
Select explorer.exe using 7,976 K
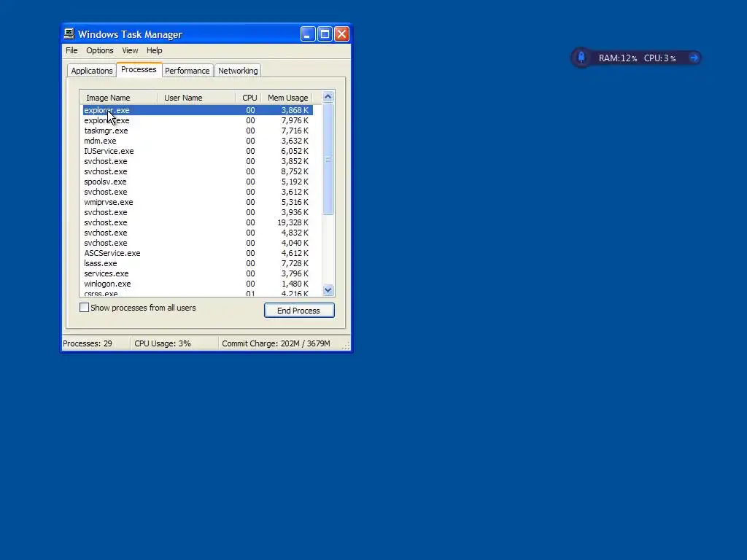(198, 120)
